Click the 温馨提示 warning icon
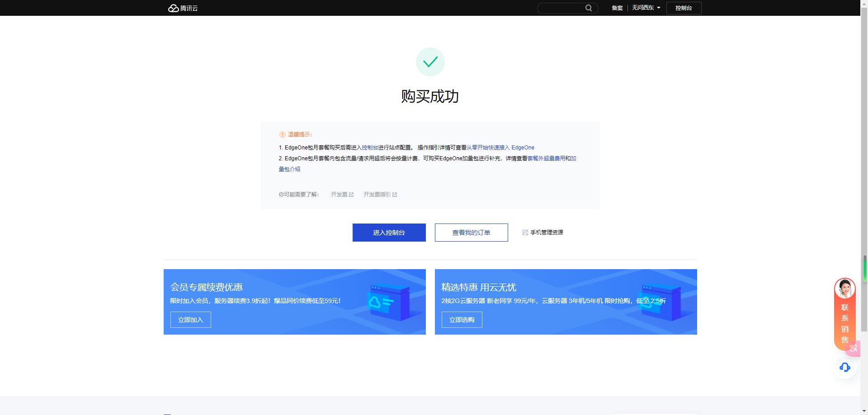The height and width of the screenshot is (415, 868). [x=283, y=135]
